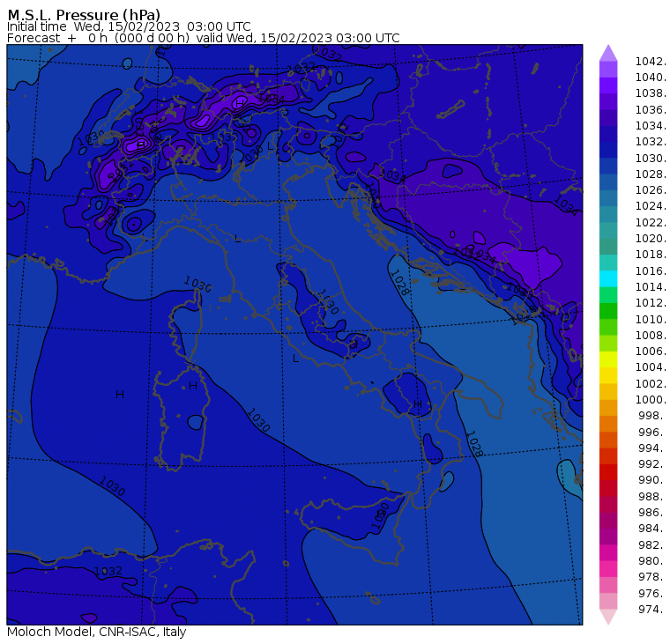This screenshot has width=670, height=644.
Task: Click the "1026." legend value
Action: point(651,189)
